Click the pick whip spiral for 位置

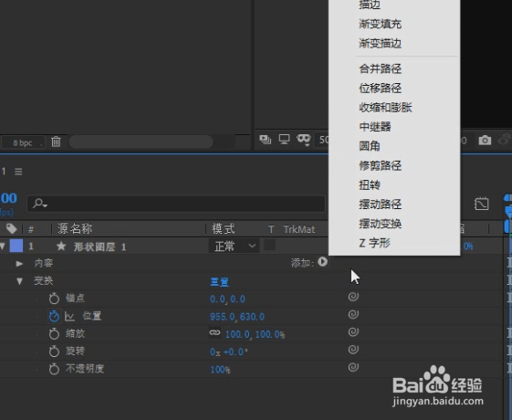[x=353, y=314]
